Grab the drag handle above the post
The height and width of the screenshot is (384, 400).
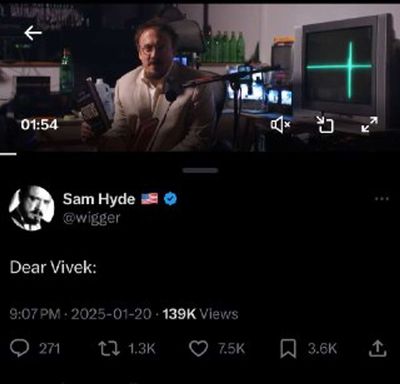click(200, 170)
